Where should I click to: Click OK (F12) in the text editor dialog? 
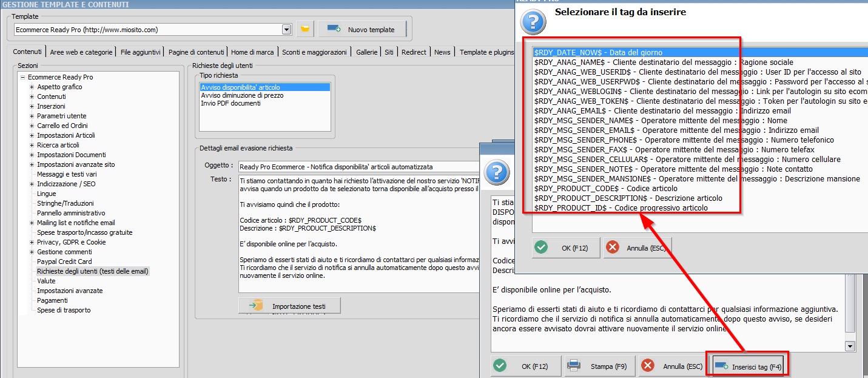pos(525,366)
